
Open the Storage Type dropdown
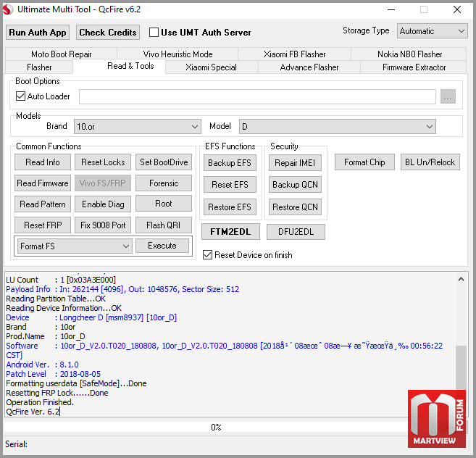click(433, 31)
